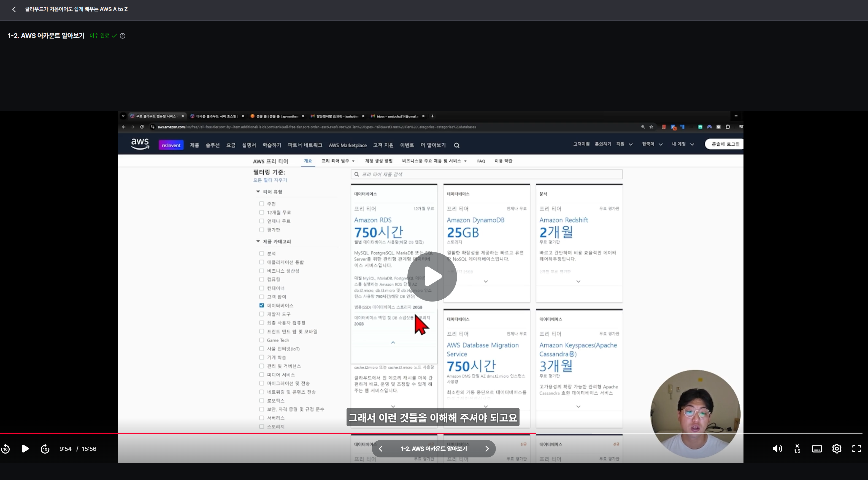Click the browser forward arrow in the video

pos(133,127)
